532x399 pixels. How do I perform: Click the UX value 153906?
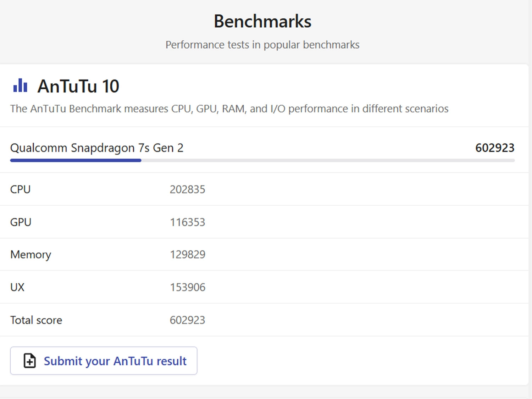(x=187, y=287)
